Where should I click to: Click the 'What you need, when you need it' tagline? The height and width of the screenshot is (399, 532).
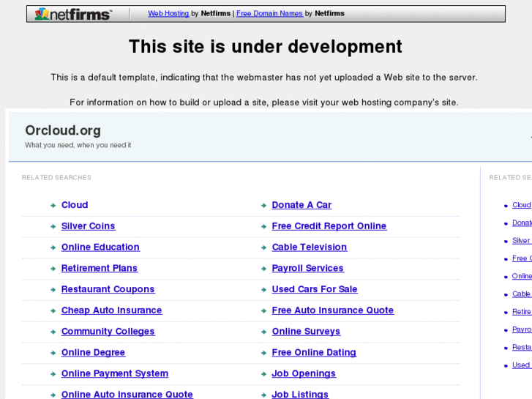pyautogui.click(x=78, y=145)
